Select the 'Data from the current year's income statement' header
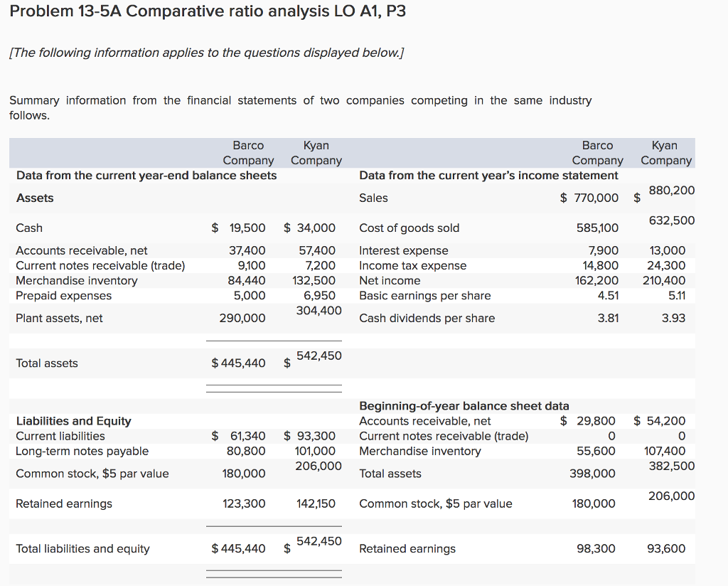The height and width of the screenshot is (586, 728). click(488, 175)
